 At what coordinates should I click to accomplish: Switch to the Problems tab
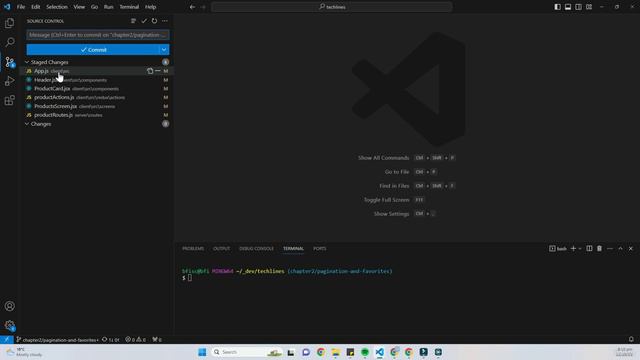point(193,249)
